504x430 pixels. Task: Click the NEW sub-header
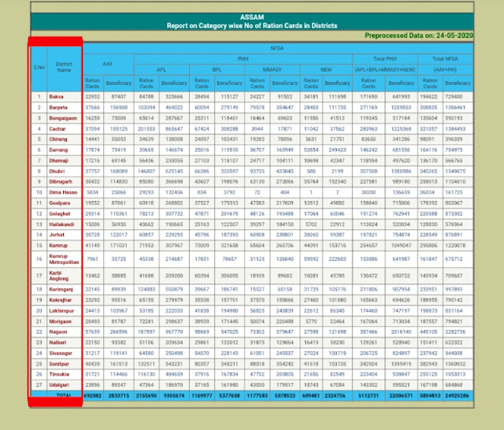tap(326, 70)
